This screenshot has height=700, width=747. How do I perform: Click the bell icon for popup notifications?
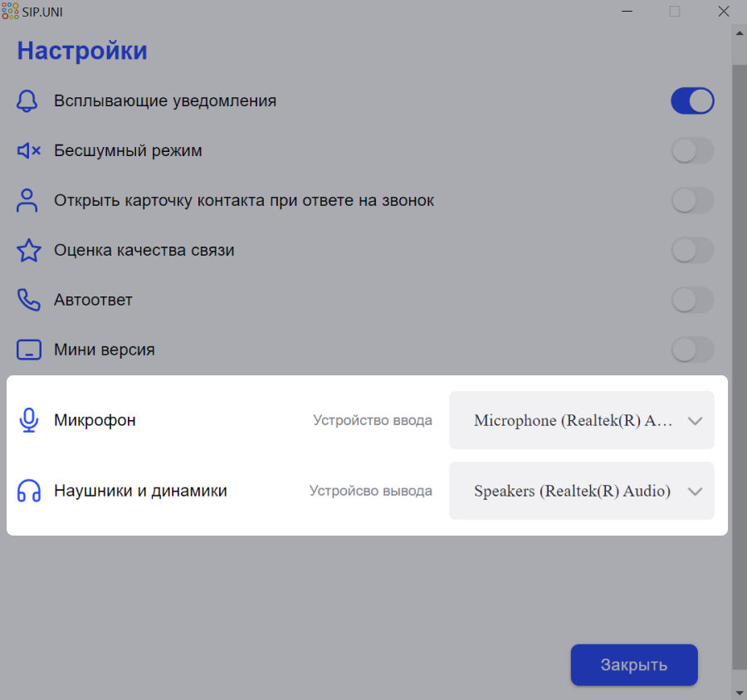click(27, 101)
